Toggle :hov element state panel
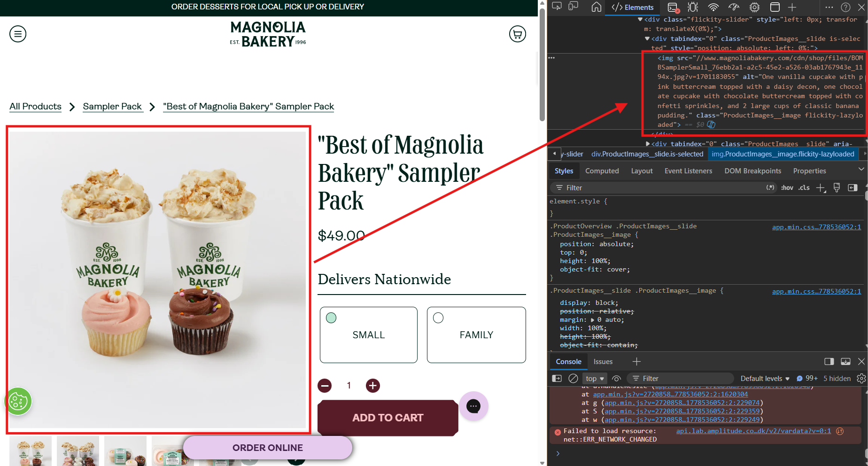 (787, 188)
